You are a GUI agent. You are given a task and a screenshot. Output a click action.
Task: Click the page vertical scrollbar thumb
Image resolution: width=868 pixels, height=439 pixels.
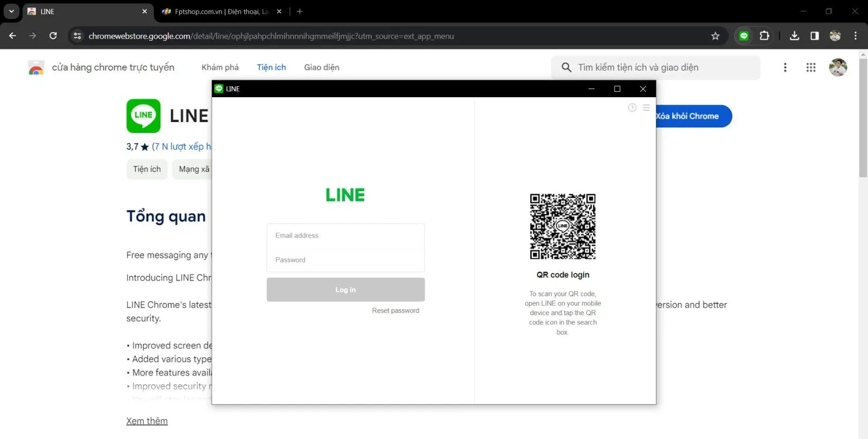coord(863,117)
